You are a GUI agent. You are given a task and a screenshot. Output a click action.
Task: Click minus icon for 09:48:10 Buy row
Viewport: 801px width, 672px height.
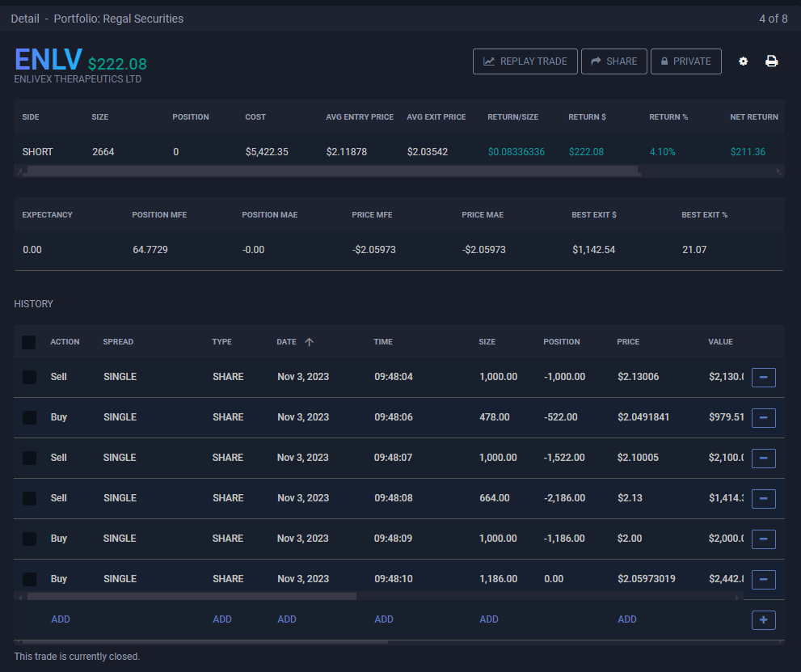(x=763, y=579)
